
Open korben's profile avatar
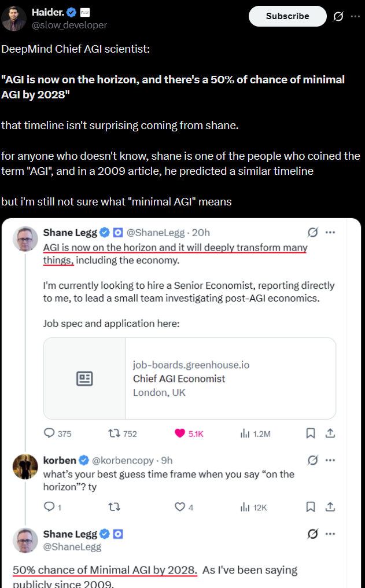click(25, 466)
